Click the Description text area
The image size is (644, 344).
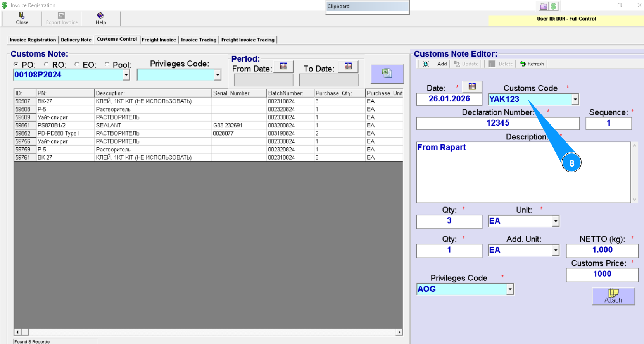(x=523, y=172)
